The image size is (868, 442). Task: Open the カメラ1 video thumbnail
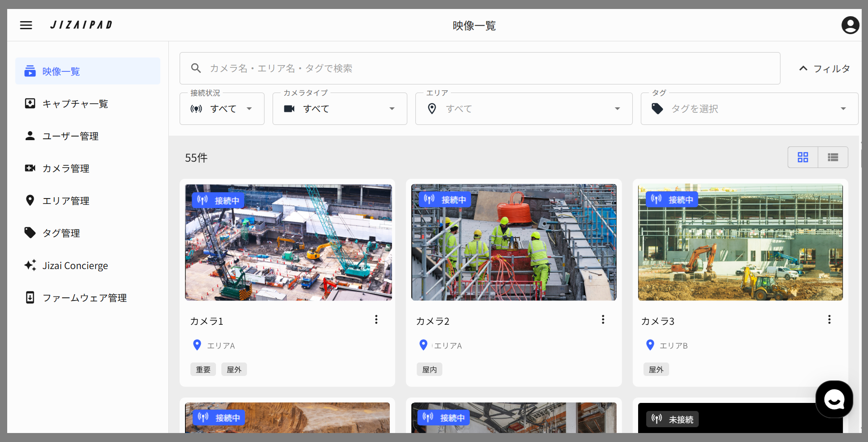click(x=288, y=243)
